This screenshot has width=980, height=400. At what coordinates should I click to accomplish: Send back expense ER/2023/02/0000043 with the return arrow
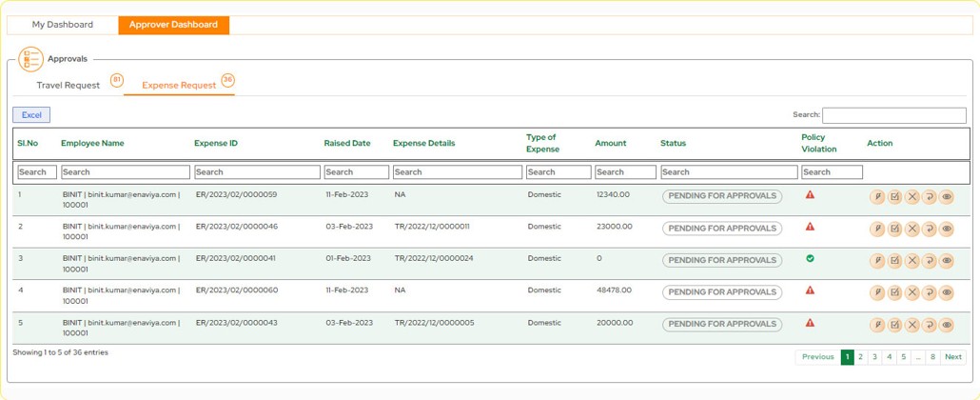pos(930,324)
